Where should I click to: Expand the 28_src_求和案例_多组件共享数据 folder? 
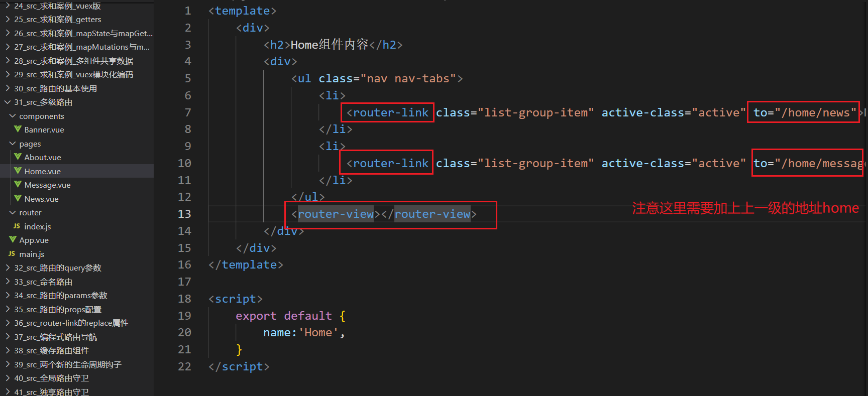click(x=8, y=61)
